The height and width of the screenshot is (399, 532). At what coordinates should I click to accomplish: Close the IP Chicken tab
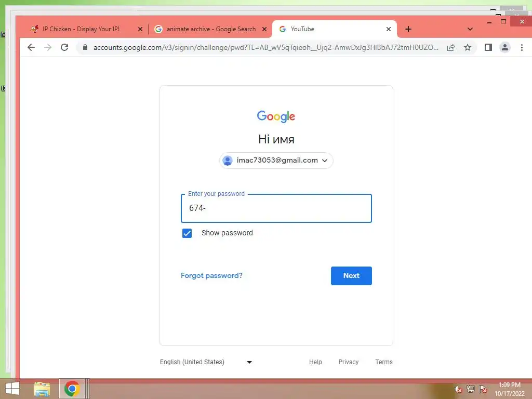(x=140, y=29)
